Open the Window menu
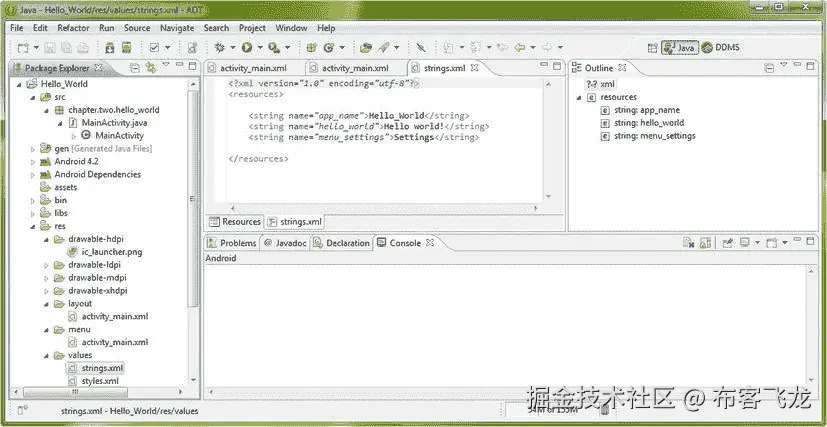This screenshot has width=827, height=427. 291,28
